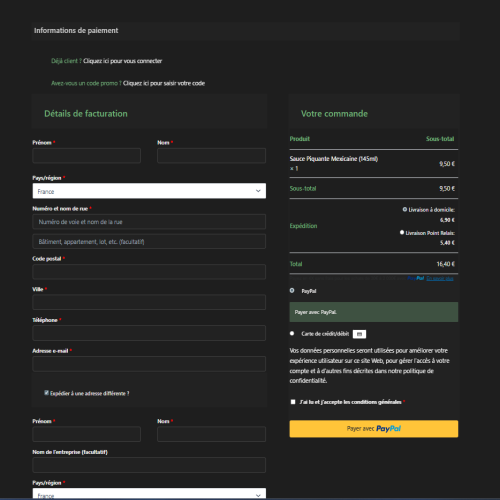Click the billing country dropdown chevron arrow
This screenshot has width=500, height=500.
point(258,191)
